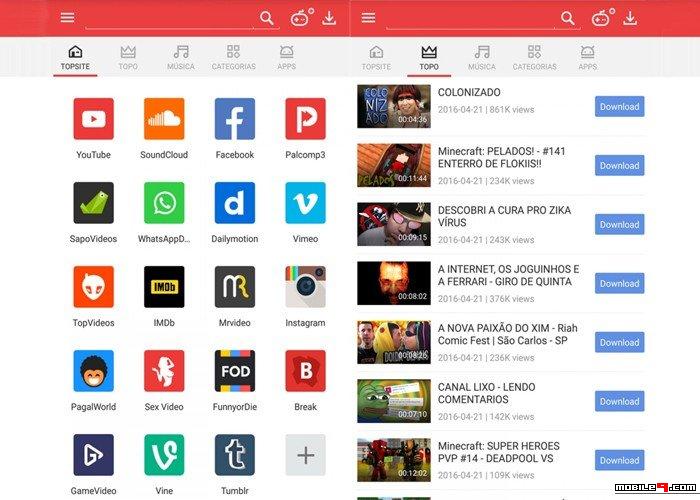700x500 pixels.
Task: Open the Dailymotion site icon
Action: tap(235, 203)
